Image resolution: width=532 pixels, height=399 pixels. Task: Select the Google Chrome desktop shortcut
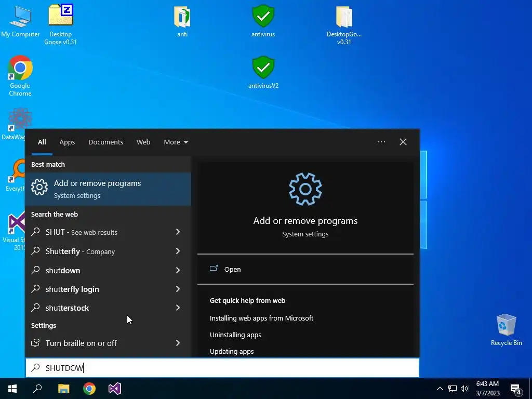click(20, 76)
